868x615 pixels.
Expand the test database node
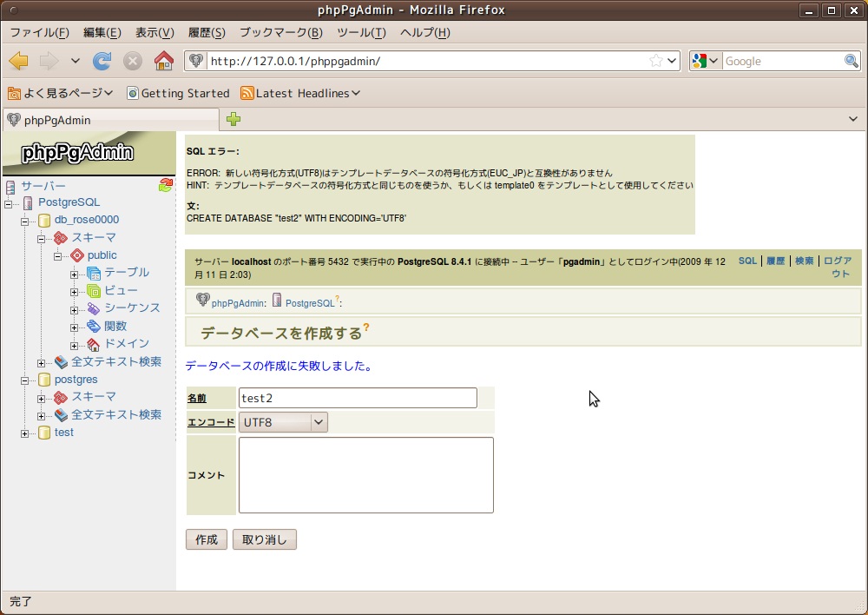coord(25,433)
